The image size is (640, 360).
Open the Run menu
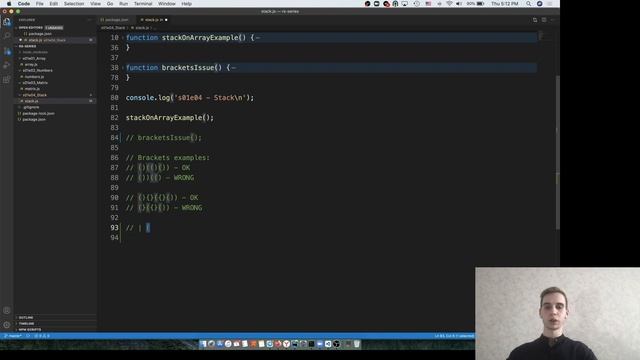[124, 4]
